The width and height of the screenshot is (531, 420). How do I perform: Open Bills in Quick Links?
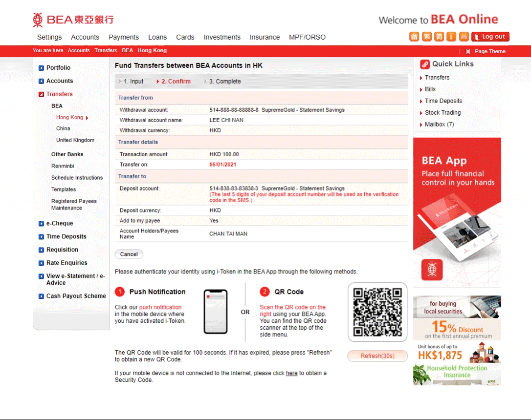click(430, 89)
